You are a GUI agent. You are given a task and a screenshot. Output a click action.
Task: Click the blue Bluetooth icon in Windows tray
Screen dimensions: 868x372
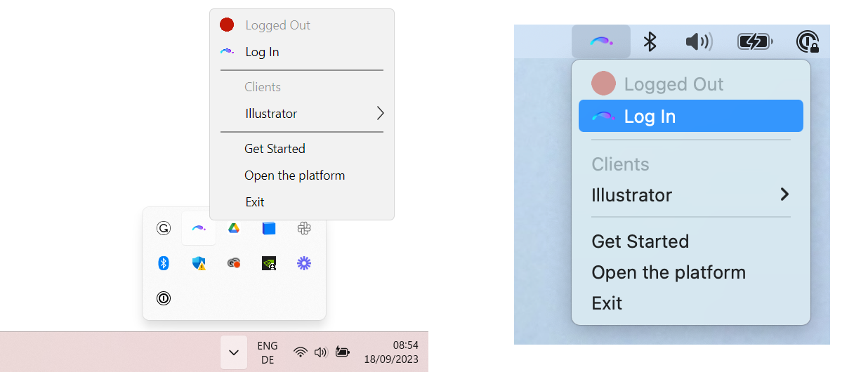[164, 263]
